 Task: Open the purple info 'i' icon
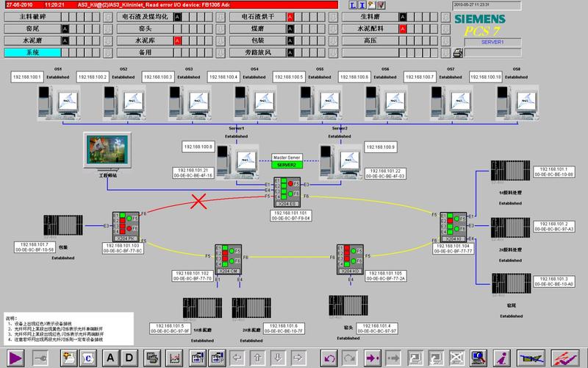[502, 358]
